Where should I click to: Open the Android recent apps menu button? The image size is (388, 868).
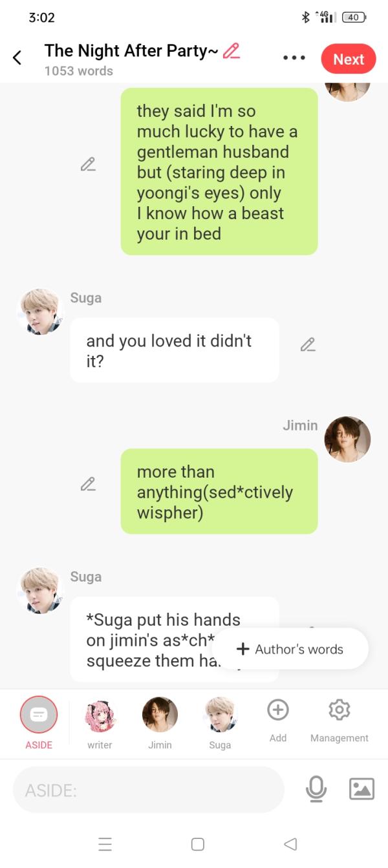(x=105, y=844)
